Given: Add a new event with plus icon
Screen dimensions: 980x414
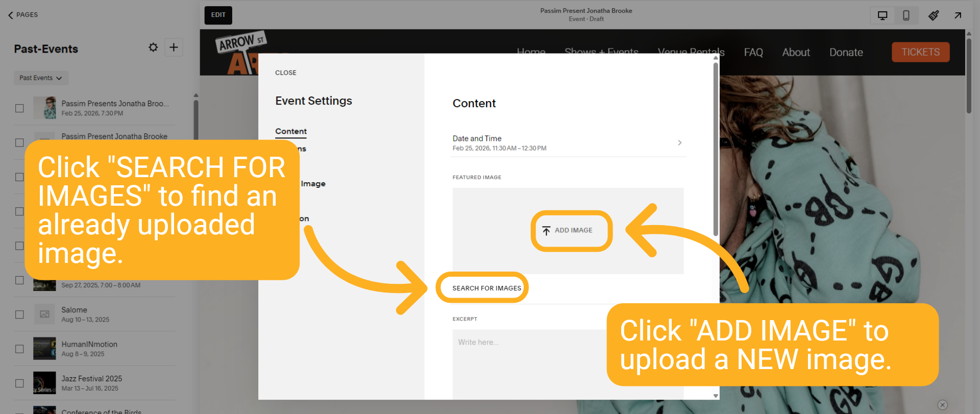Looking at the screenshot, I should tap(174, 47).
